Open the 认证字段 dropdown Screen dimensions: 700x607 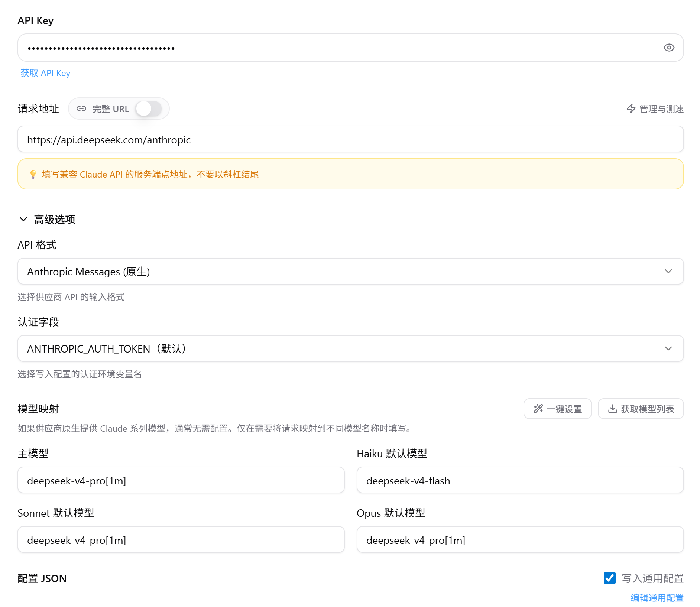click(350, 349)
